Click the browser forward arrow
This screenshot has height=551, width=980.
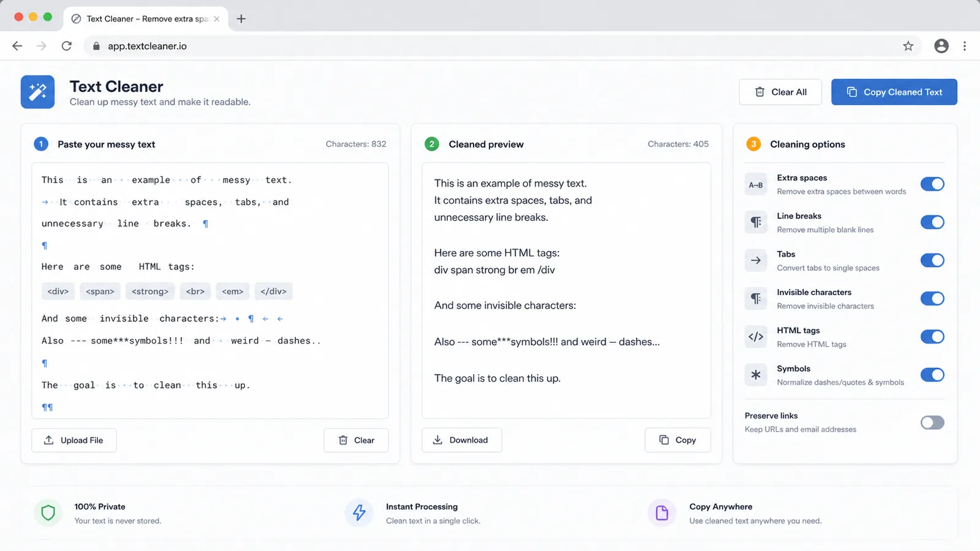pyautogui.click(x=41, y=46)
